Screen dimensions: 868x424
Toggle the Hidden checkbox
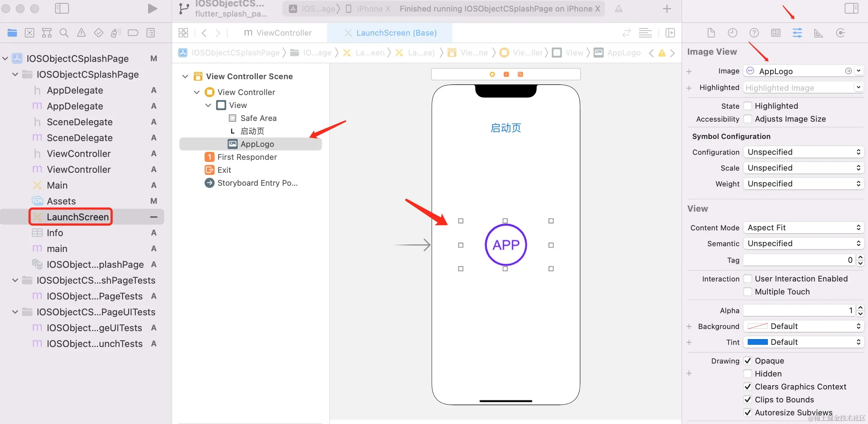pos(748,374)
